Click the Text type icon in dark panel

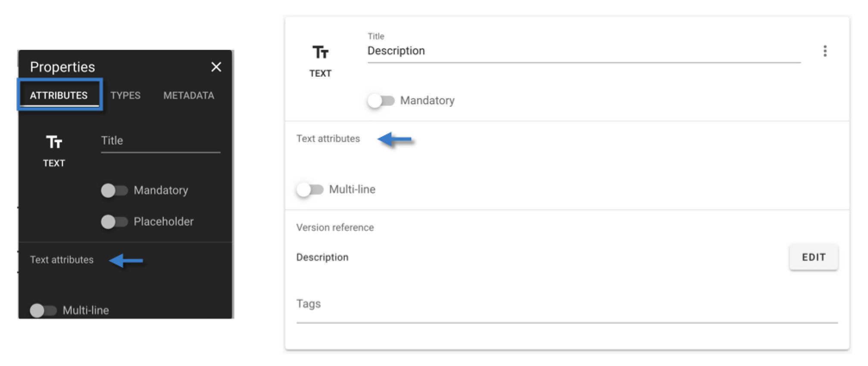click(54, 142)
